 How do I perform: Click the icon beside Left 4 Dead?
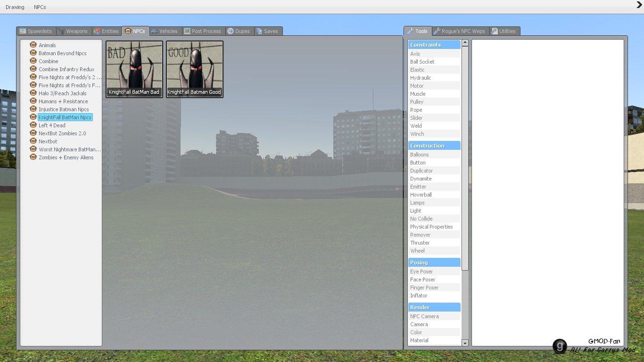coord(33,125)
